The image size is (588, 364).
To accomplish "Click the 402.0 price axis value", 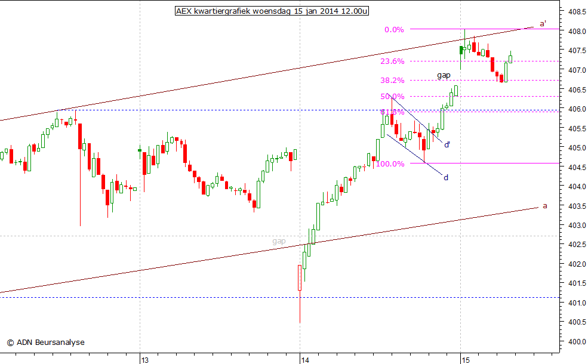I will click(577, 264).
